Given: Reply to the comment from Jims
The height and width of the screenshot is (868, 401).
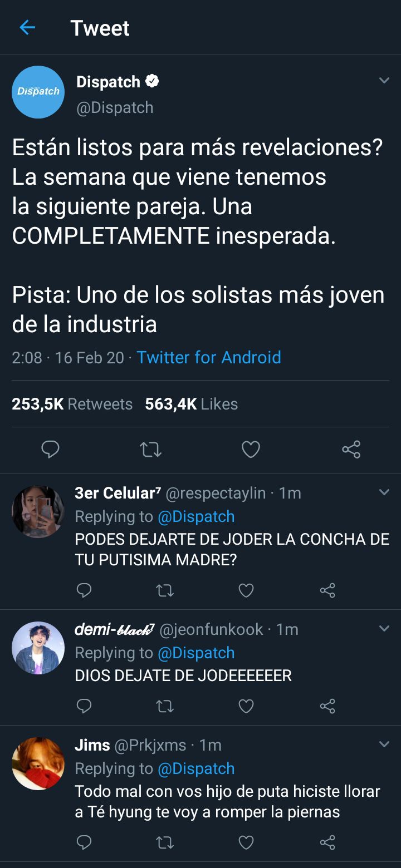Looking at the screenshot, I should [x=84, y=842].
